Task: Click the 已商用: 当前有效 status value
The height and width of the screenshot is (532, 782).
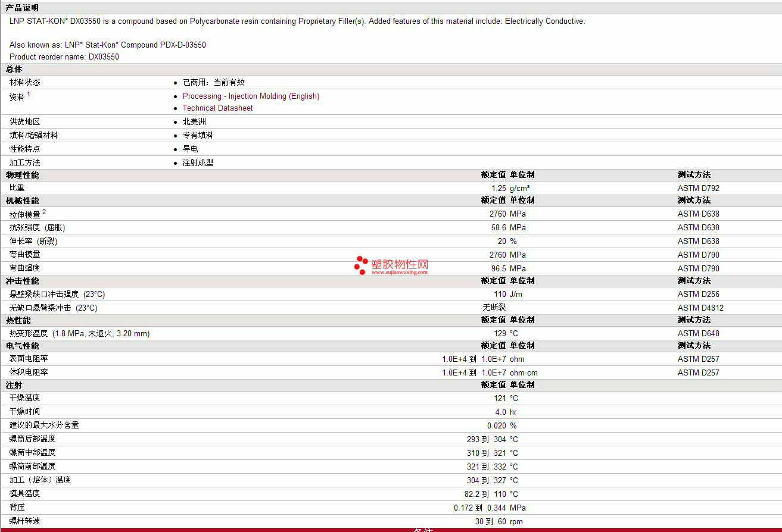Action: click(213, 82)
